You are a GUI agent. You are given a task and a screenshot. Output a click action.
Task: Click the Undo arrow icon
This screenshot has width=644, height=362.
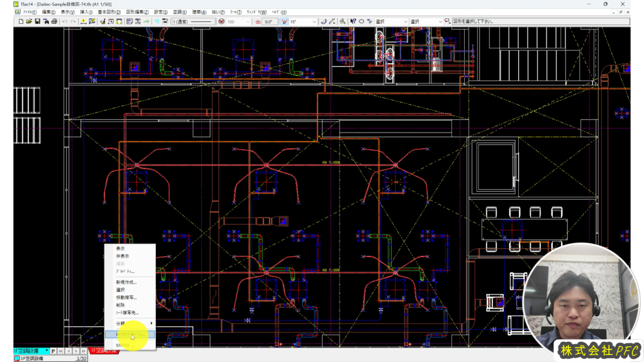point(65,21)
